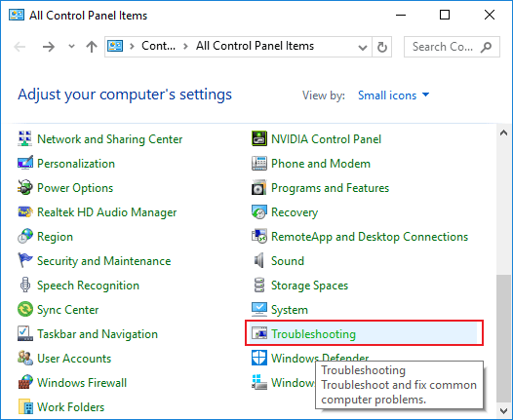Open Programs and Features link

330,188
